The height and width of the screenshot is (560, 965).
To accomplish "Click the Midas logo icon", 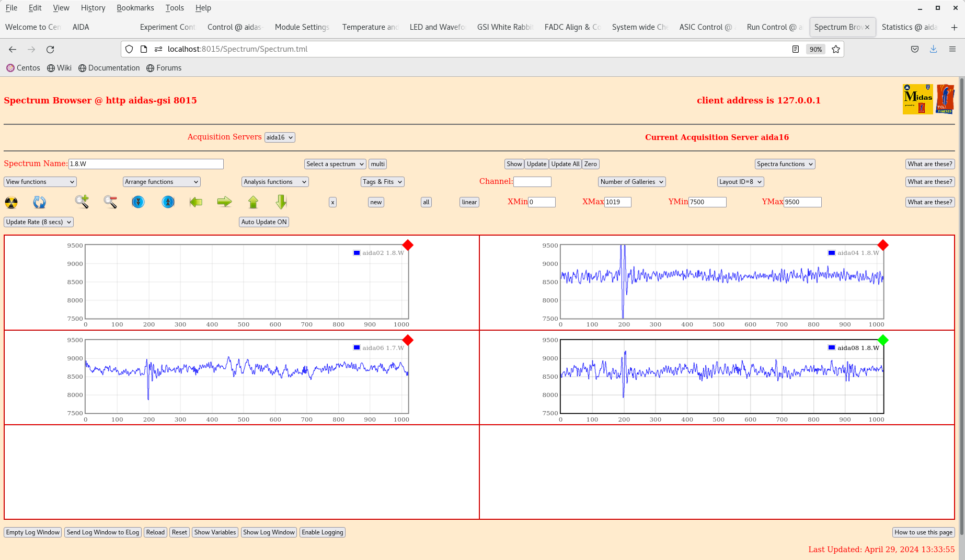I will (x=918, y=99).
